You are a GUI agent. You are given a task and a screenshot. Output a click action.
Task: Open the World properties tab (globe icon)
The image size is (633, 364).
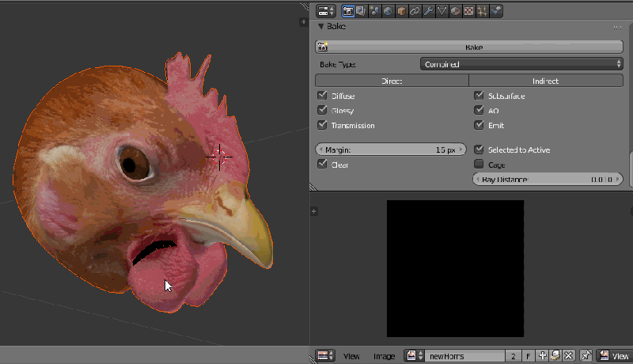[388, 11]
